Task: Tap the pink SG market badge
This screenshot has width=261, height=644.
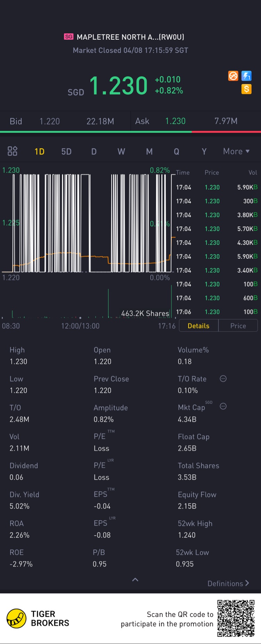Action: 69,36
